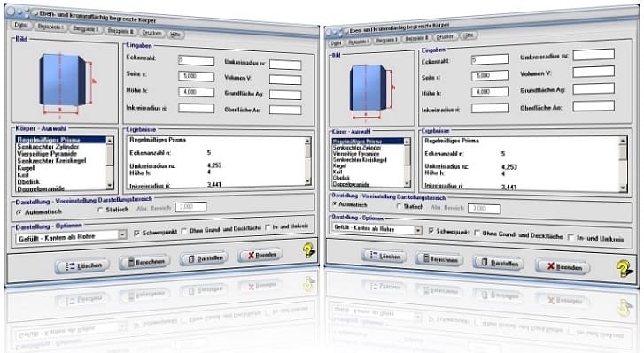Select the Statisch radio button in left window
The width and height of the screenshot is (644, 353).
tap(100, 210)
